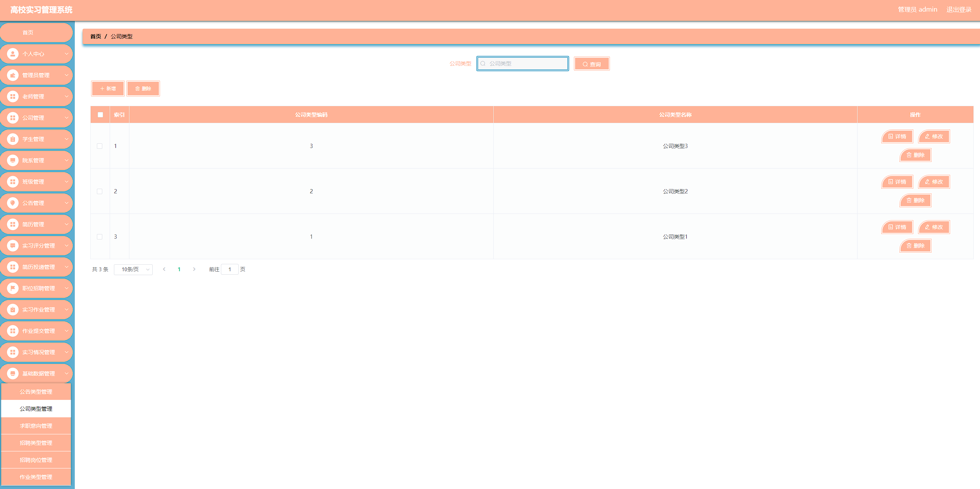
Task: Click trash delete button for 公司类型2 row
Action: 915,200
